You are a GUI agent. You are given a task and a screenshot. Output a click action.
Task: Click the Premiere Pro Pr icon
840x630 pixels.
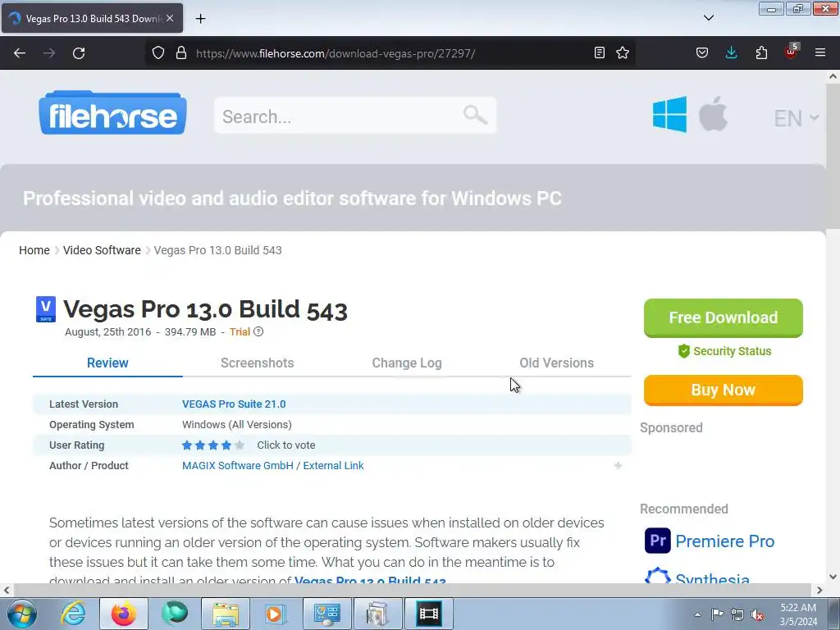tap(657, 541)
